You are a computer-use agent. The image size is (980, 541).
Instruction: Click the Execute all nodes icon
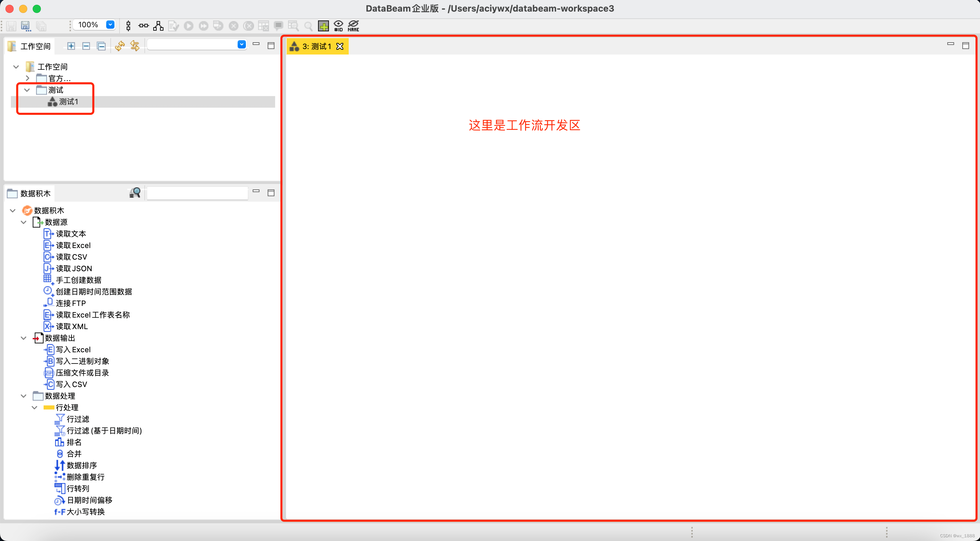click(204, 26)
